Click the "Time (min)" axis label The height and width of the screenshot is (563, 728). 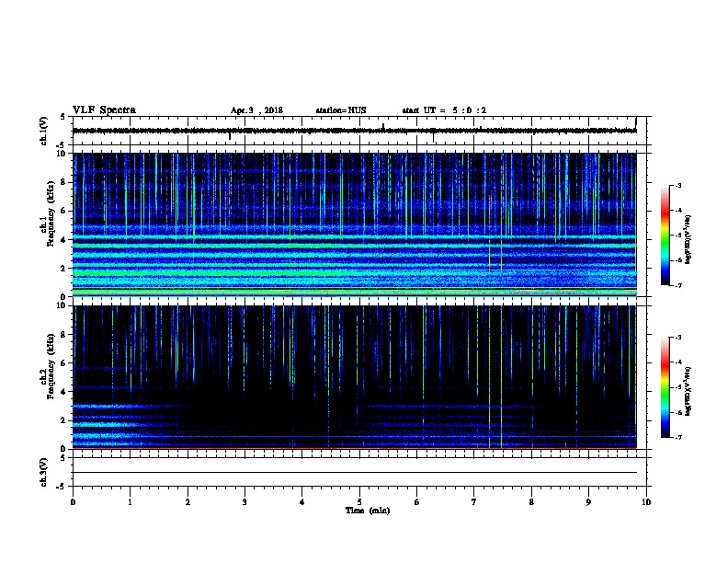coord(368,511)
